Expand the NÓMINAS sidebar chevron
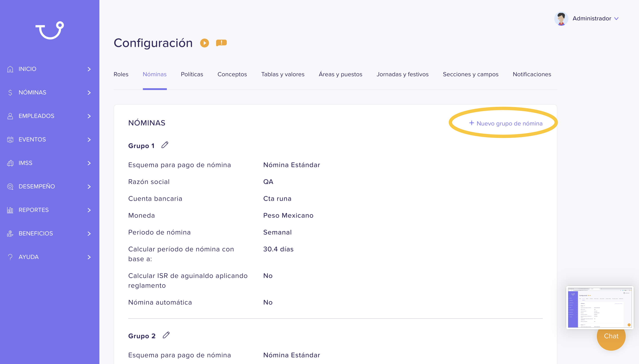639x364 pixels. (89, 92)
